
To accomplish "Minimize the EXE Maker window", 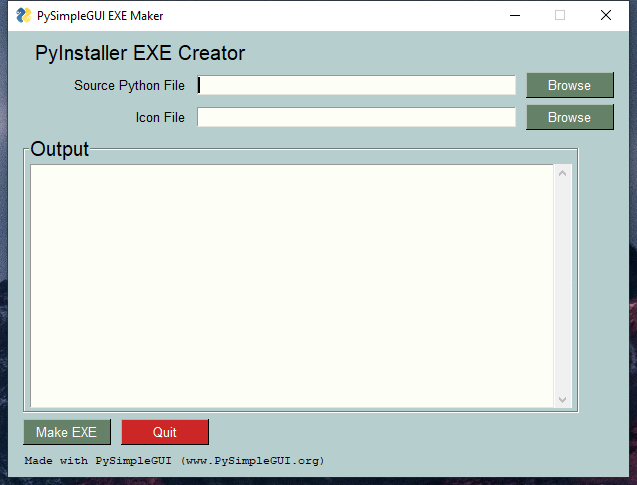I will 514,15.
